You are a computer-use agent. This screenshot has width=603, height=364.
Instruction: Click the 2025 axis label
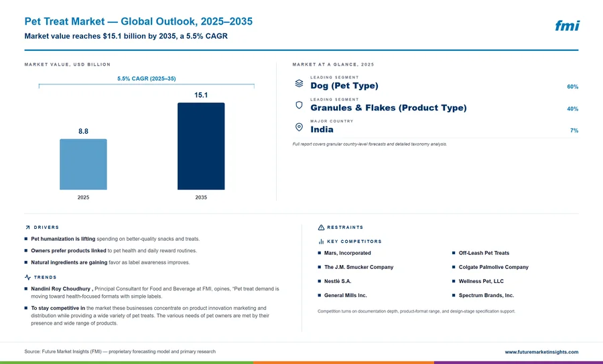pyautogui.click(x=84, y=197)
